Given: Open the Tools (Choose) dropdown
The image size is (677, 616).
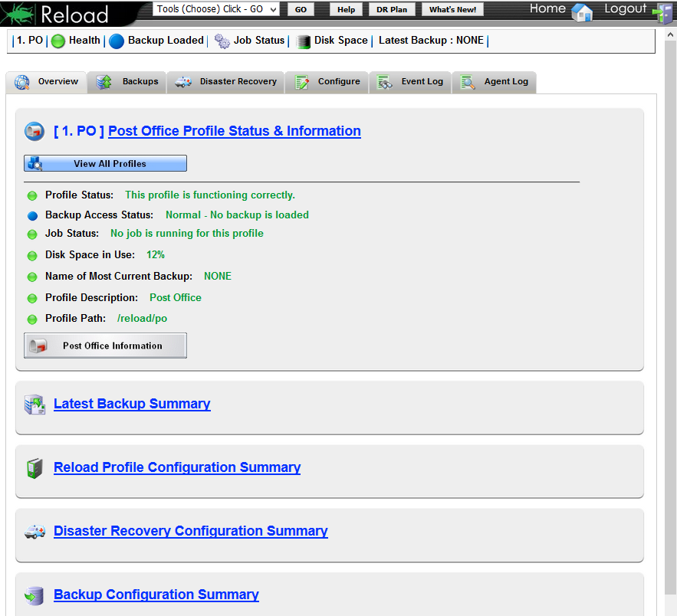Looking at the screenshot, I should [x=216, y=9].
